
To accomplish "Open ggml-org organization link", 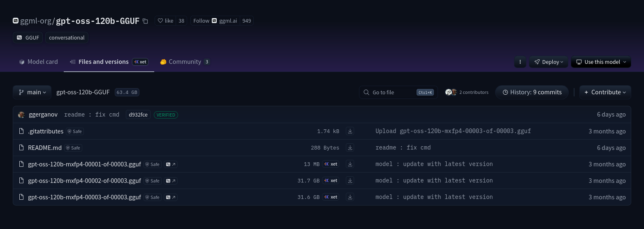I will pos(36,21).
